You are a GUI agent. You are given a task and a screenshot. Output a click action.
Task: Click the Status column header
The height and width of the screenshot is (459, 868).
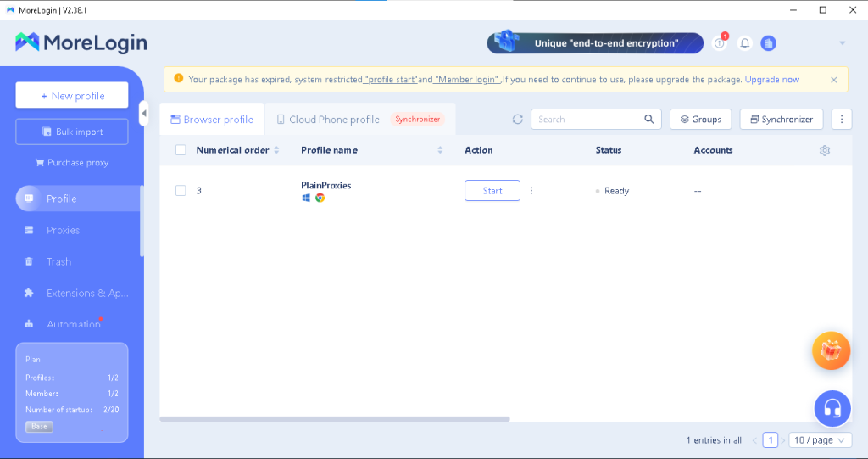pyautogui.click(x=609, y=150)
